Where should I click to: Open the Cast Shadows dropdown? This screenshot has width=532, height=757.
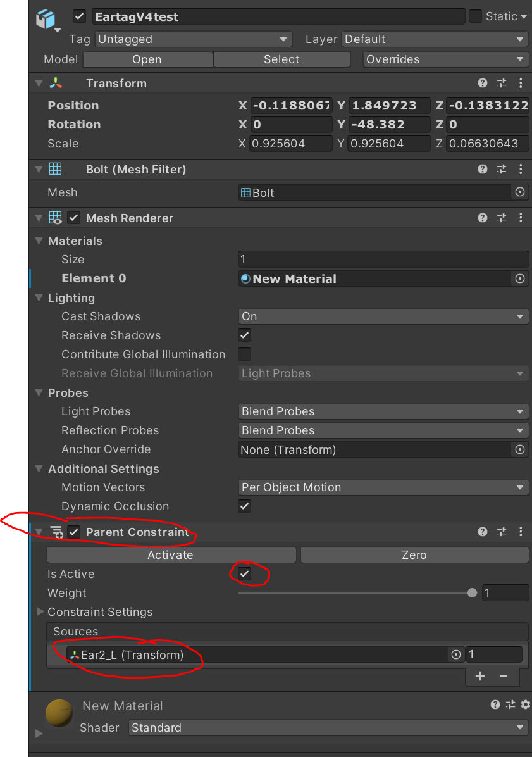pos(383,316)
